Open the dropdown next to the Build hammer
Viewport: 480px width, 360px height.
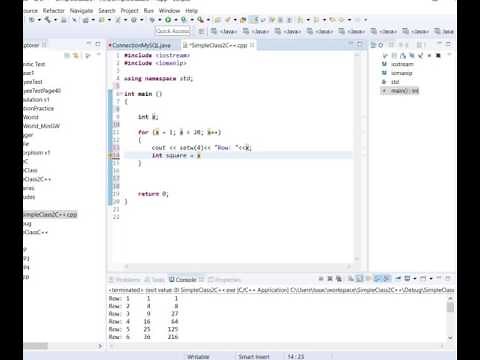point(55,20)
